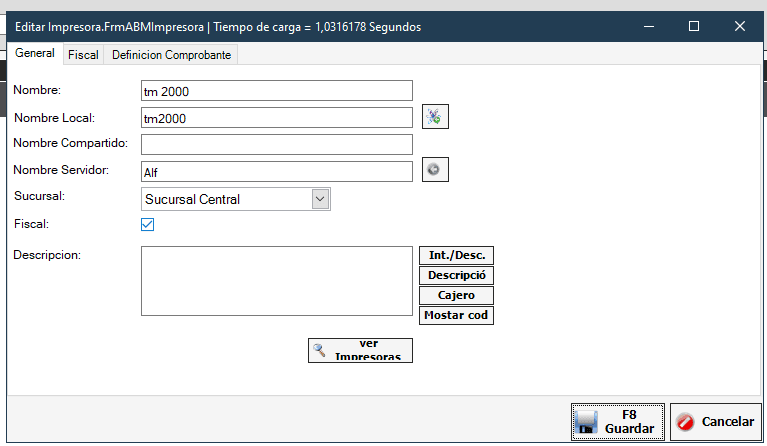Screen dimensions: 767x446
Task: Click the floppy disk icon on Guardar
Action: [588, 422]
